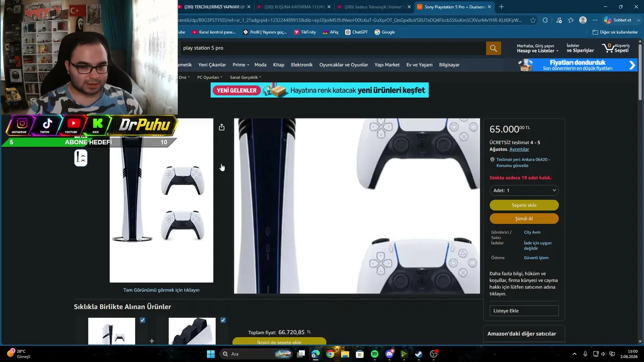Viewport: 644px width, 362px height.
Task: Click the orange Amazon search magnifier button
Action: [x=493, y=48]
